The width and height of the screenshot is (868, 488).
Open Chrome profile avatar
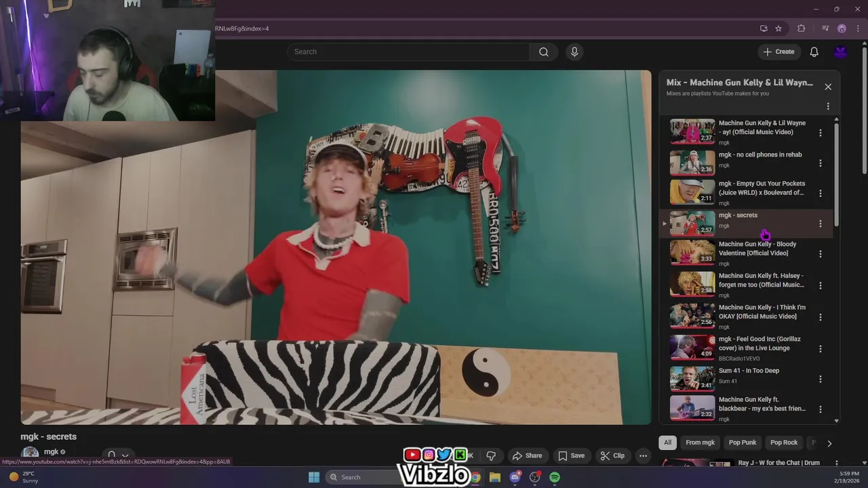pyautogui.click(x=842, y=28)
